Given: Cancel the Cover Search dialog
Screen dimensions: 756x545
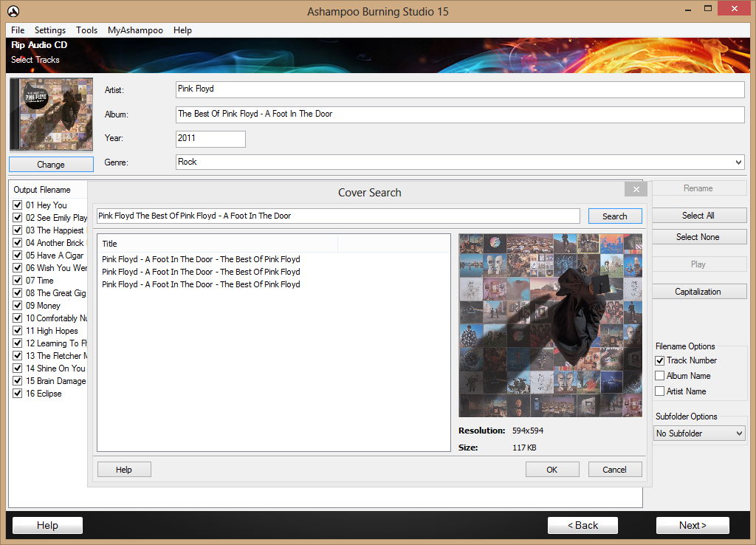Looking at the screenshot, I should click(615, 469).
